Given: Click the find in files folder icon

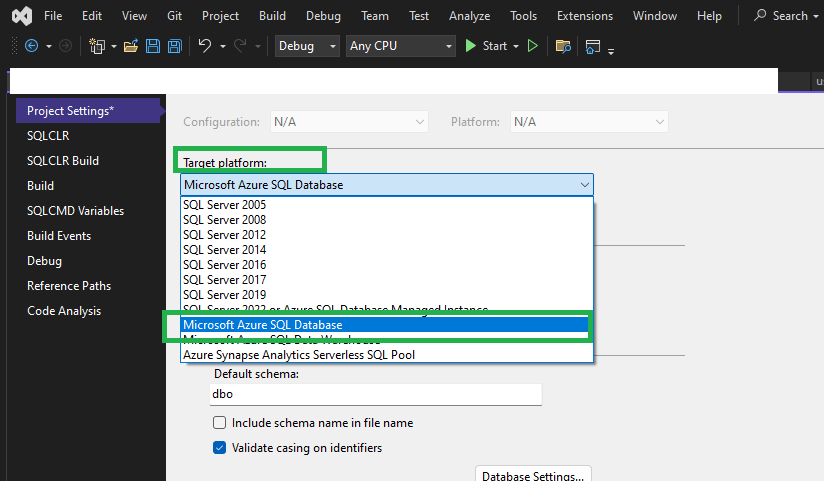Looking at the screenshot, I should coord(563,47).
